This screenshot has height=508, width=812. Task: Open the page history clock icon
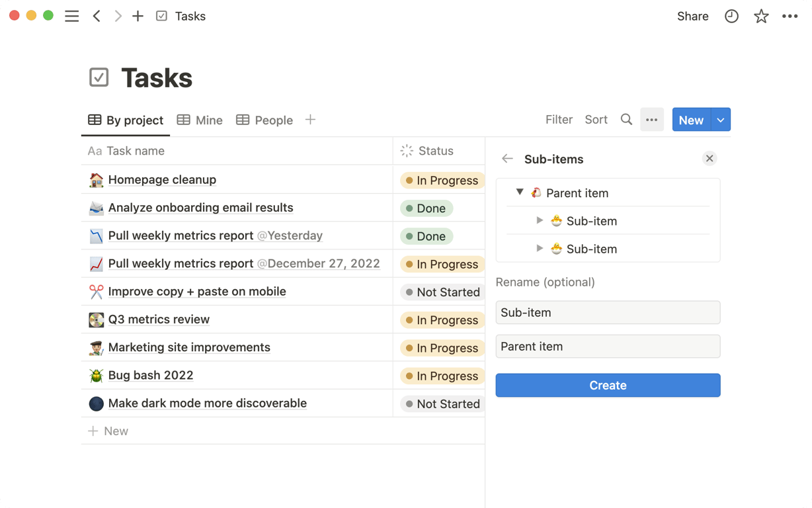coord(731,17)
